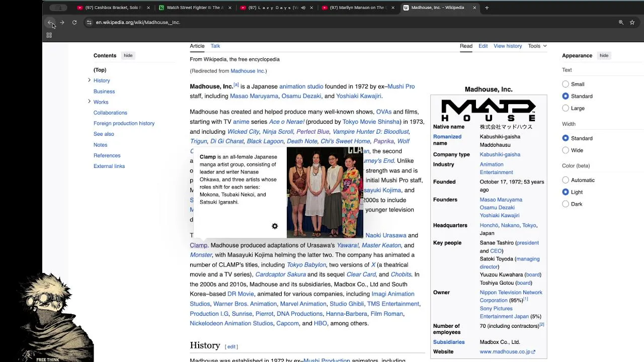Switch to the Watch Street Fighter II tab
The height and width of the screenshot is (362, 644).
[x=195, y=8]
